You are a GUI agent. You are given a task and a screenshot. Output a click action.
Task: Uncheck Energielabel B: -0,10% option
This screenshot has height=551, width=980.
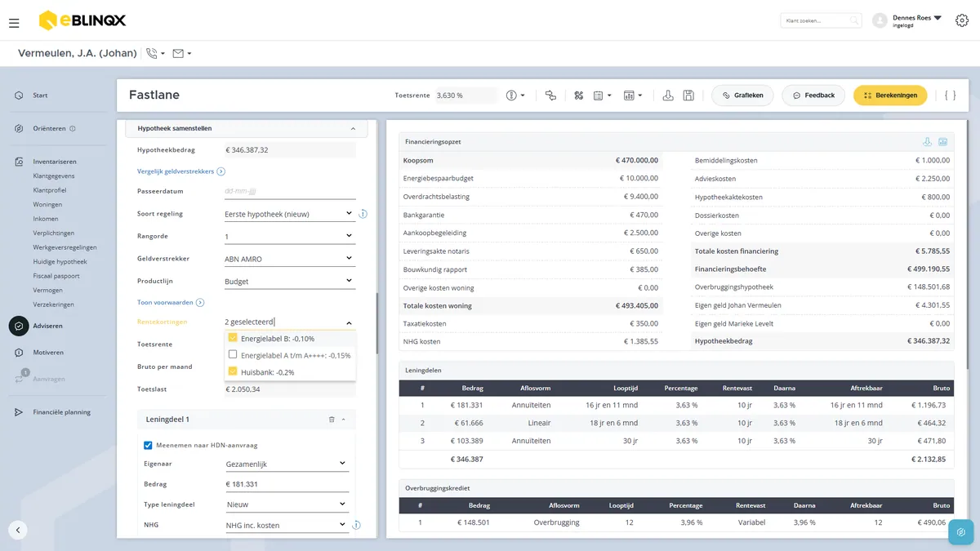pos(233,338)
